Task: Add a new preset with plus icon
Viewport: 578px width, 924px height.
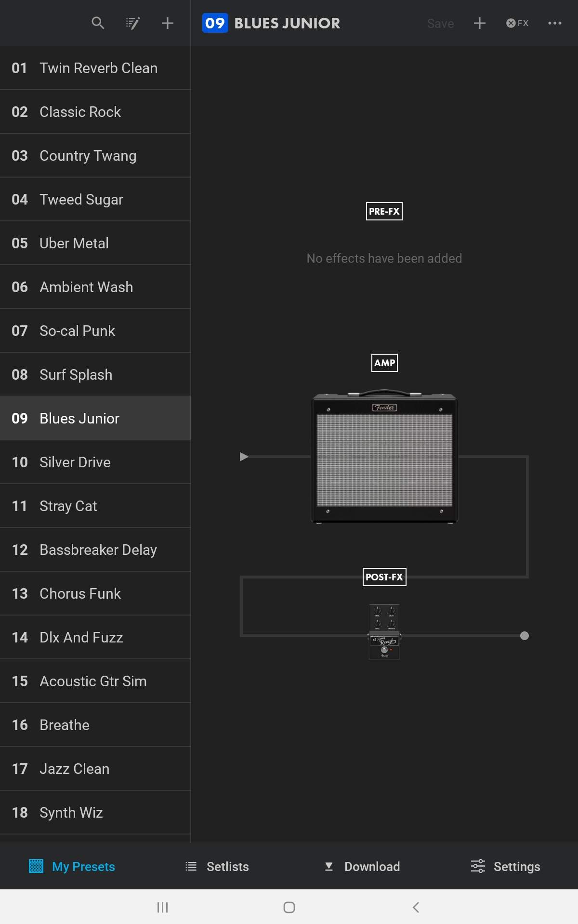Action: (x=167, y=23)
